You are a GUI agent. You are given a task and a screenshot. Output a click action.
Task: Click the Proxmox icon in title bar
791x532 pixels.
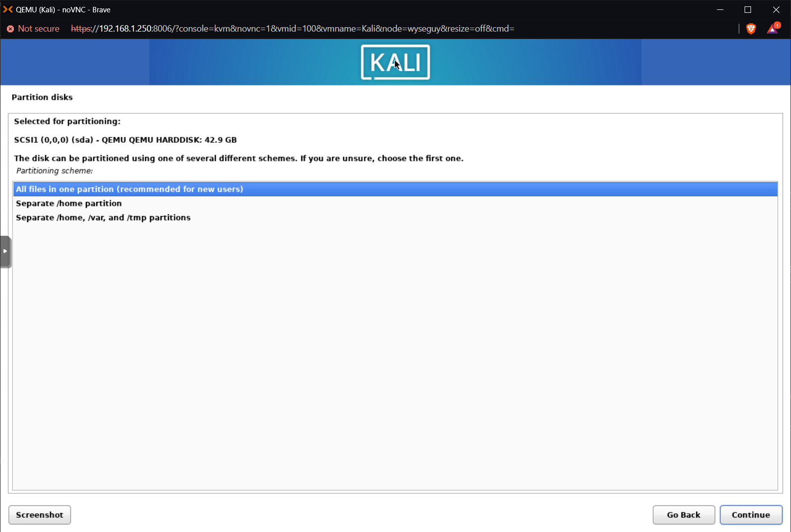coord(7,9)
